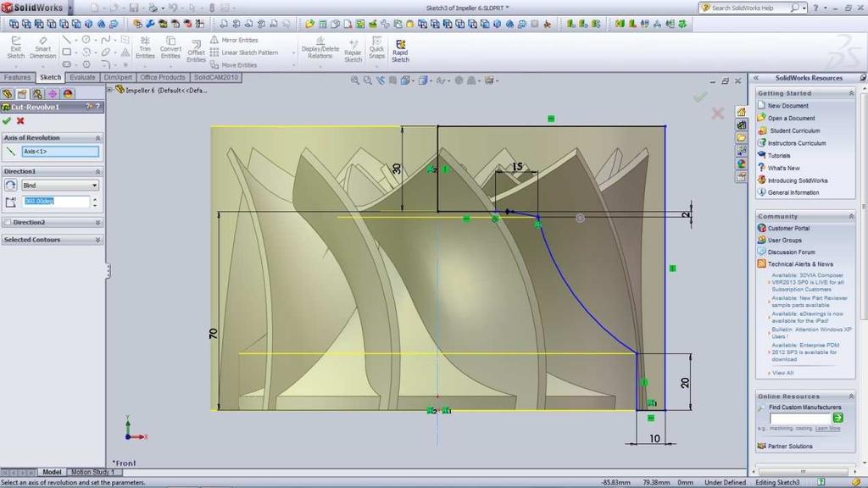The width and height of the screenshot is (868, 488).
Task: Click the View All news link
Action: pyautogui.click(x=782, y=373)
